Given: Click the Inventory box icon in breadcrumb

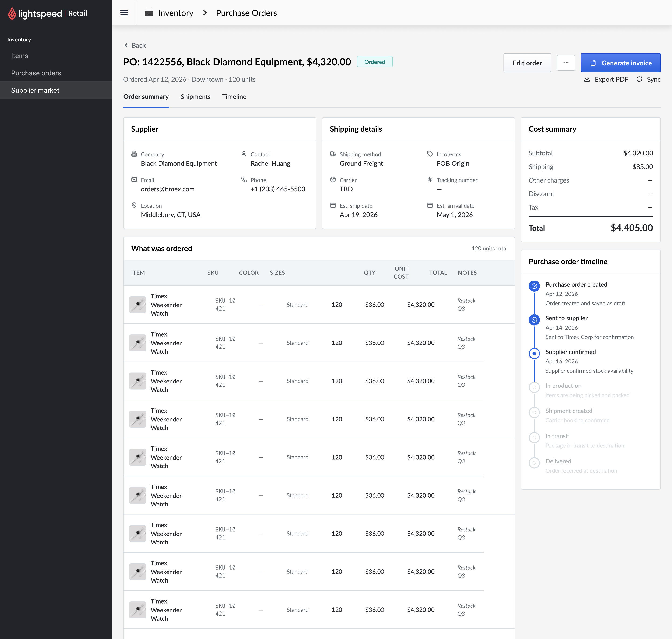Looking at the screenshot, I should click(x=149, y=13).
